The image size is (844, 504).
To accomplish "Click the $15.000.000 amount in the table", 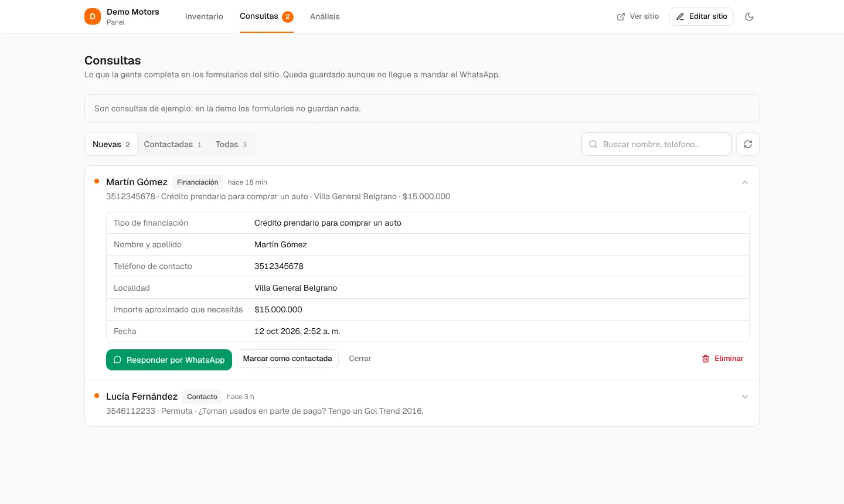I will coord(278,309).
